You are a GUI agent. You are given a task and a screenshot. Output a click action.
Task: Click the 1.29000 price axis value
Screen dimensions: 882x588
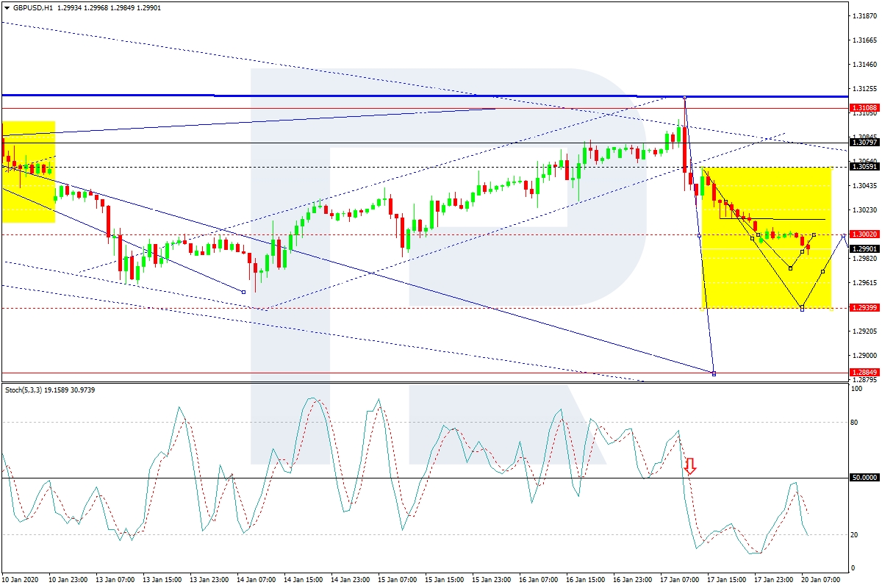864,356
